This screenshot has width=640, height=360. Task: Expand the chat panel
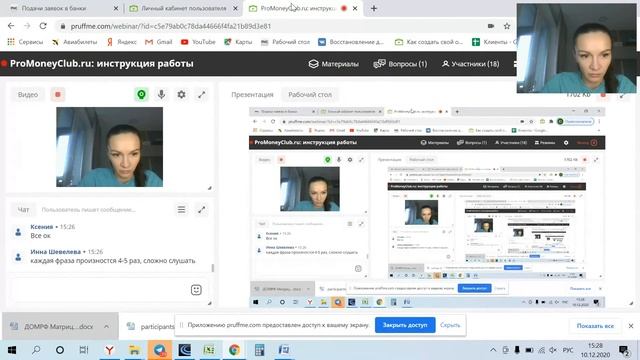pos(202,210)
